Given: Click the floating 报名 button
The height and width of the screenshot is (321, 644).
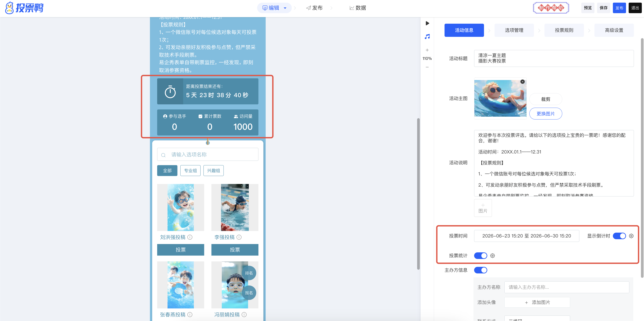Looking at the screenshot, I should 249,293.
